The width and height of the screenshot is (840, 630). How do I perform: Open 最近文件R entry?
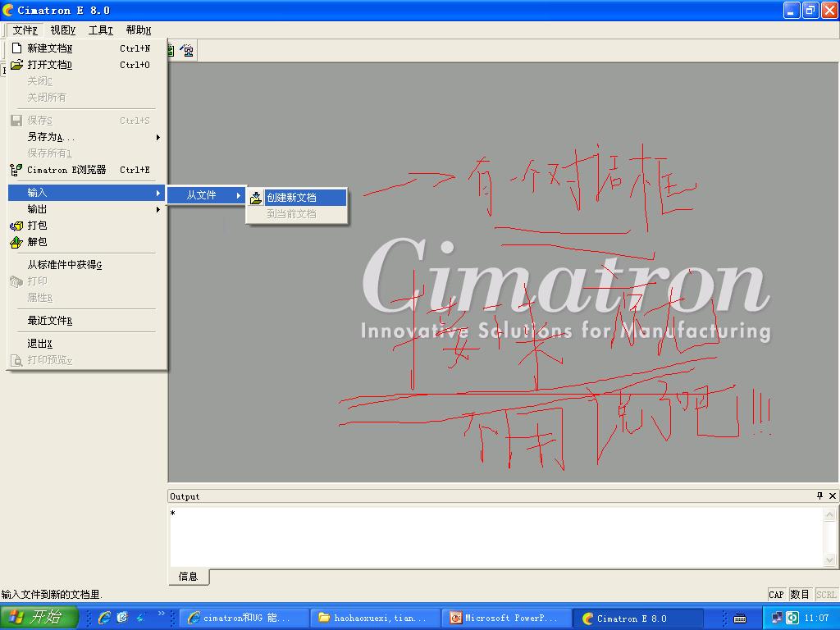click(x=85, y=321)
